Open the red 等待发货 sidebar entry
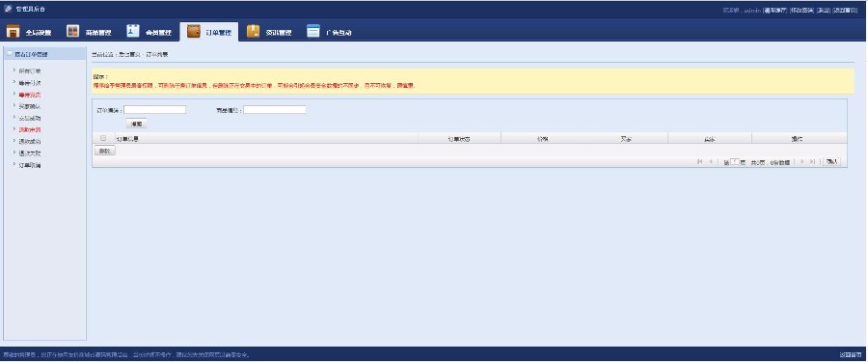The height and width of the screenshot is (362, 868). [x=29, y=95]
